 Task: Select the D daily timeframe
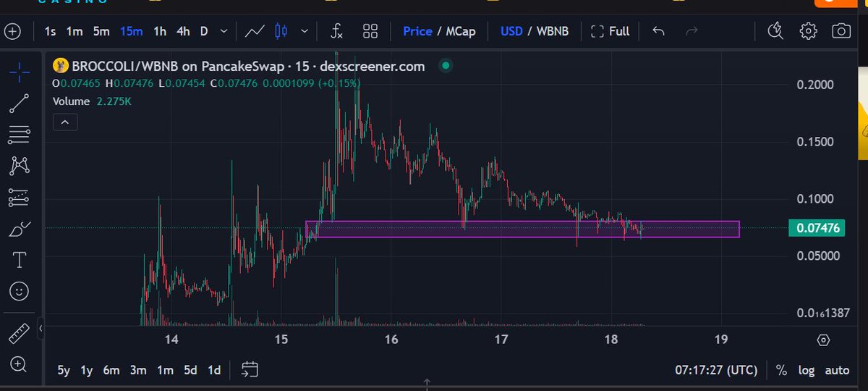pyautogui.click(x=204, y=32)
